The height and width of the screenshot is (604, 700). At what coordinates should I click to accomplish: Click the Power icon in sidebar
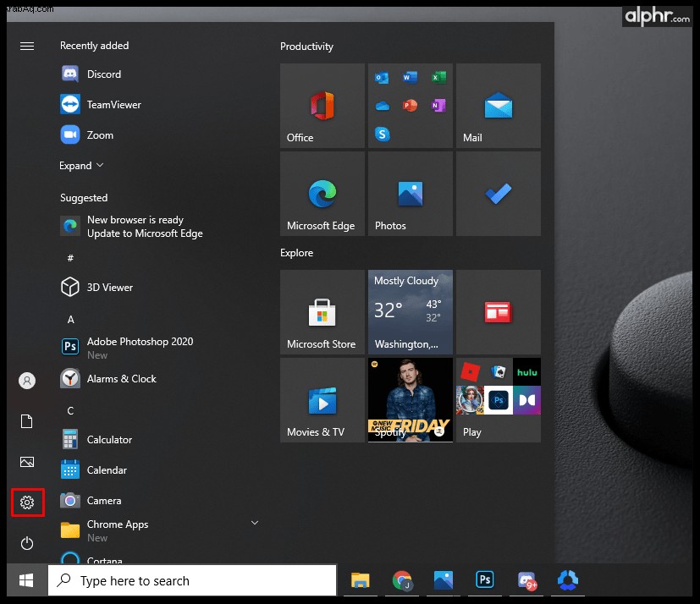pos(27,543)
